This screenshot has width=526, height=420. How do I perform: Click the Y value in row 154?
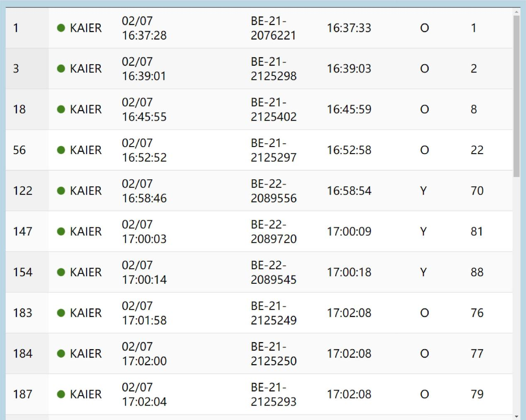tap(423, 272)
